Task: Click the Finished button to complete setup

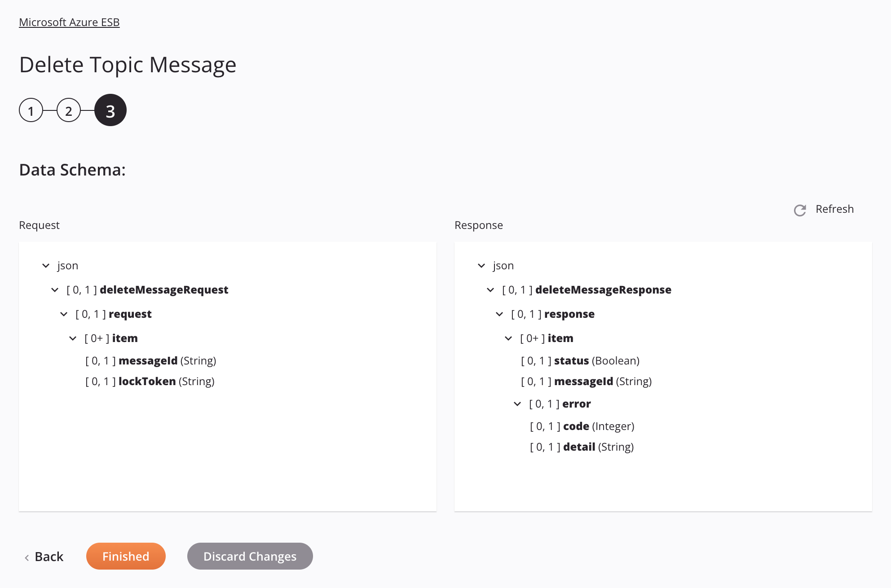Action: 125,556
